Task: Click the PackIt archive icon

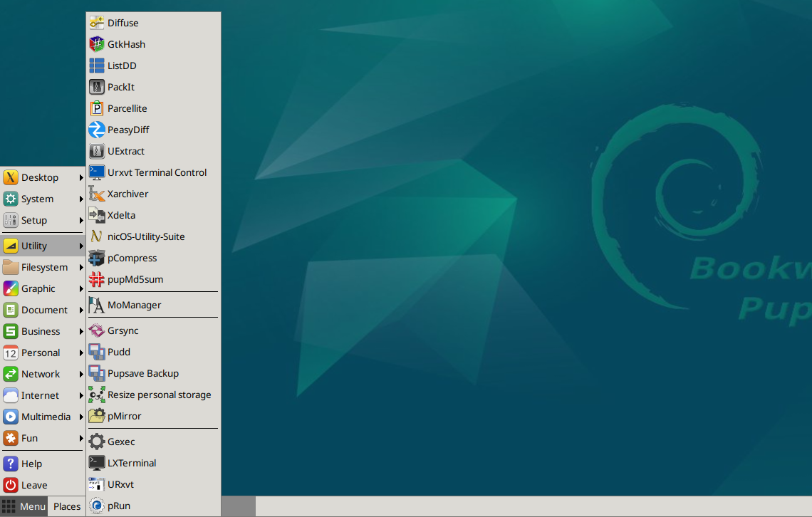Action: pos(97,87)
